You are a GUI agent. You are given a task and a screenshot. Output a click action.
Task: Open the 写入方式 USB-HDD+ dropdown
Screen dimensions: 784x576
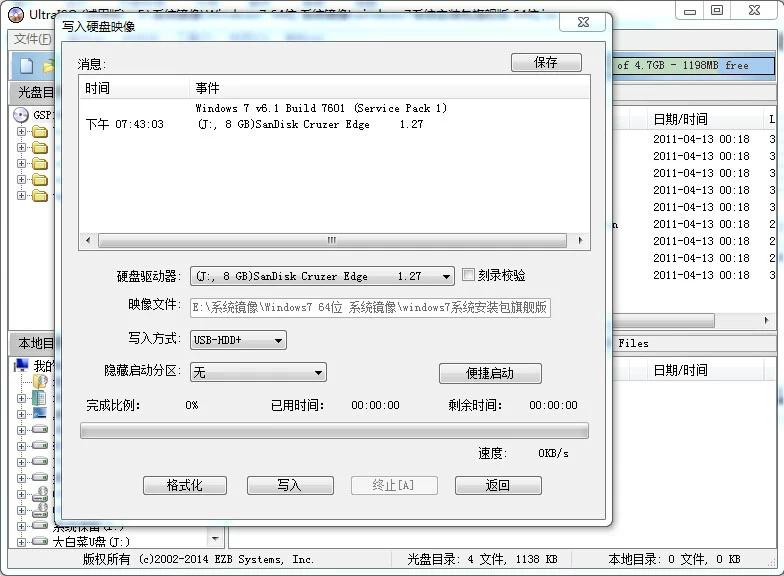238,340
